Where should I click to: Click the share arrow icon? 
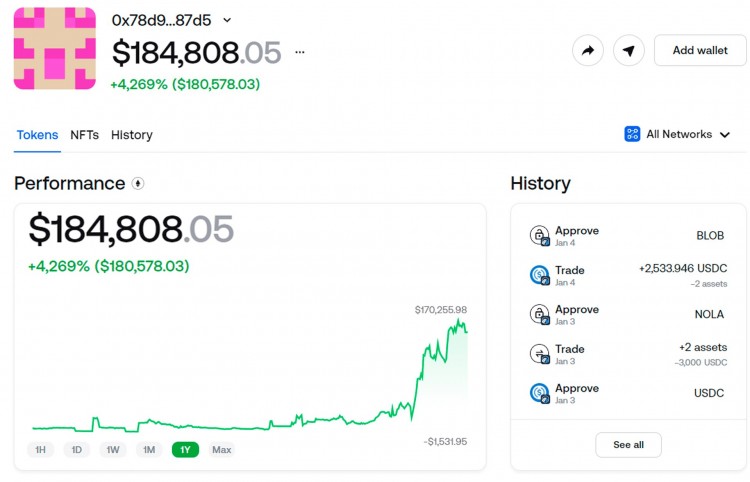(x=588, y=50)
